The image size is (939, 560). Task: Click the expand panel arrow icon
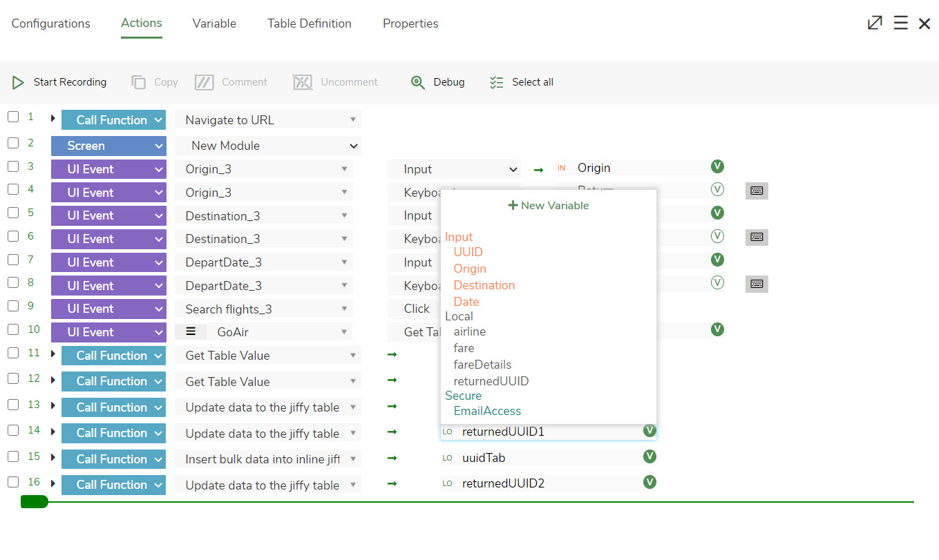tap(875, 23)
